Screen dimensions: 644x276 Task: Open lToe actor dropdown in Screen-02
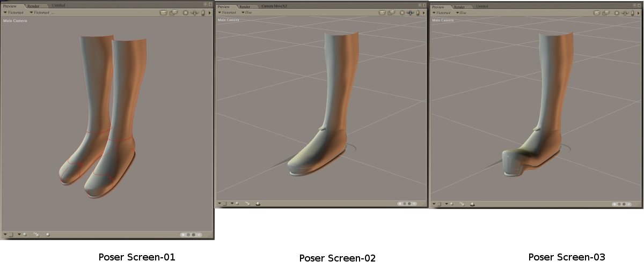tap(247, 12)
